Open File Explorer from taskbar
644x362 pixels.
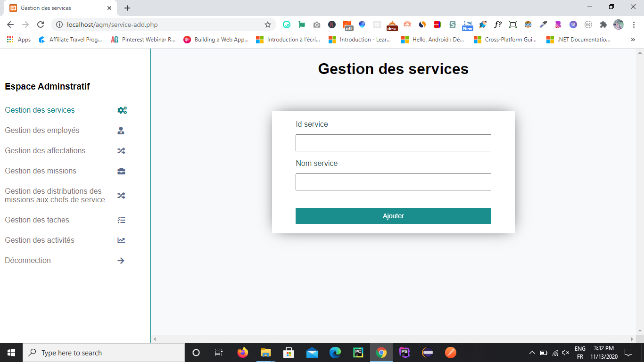pyautogui.click(x=266, y=353)
